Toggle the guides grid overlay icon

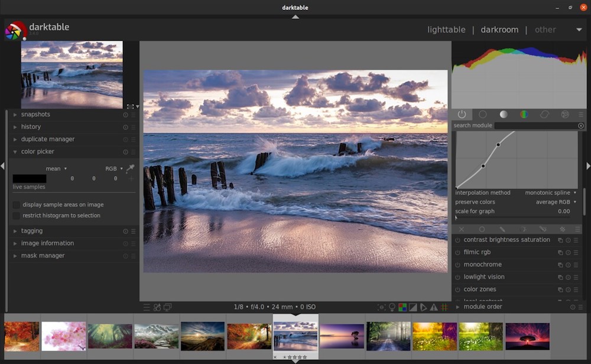[444, 307]
